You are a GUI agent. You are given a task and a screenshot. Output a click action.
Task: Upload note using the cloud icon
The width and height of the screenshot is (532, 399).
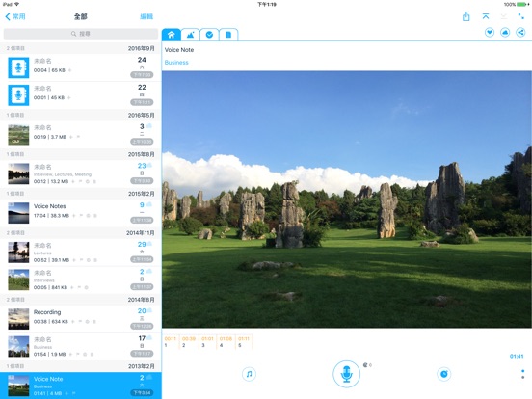click(505, 33)
